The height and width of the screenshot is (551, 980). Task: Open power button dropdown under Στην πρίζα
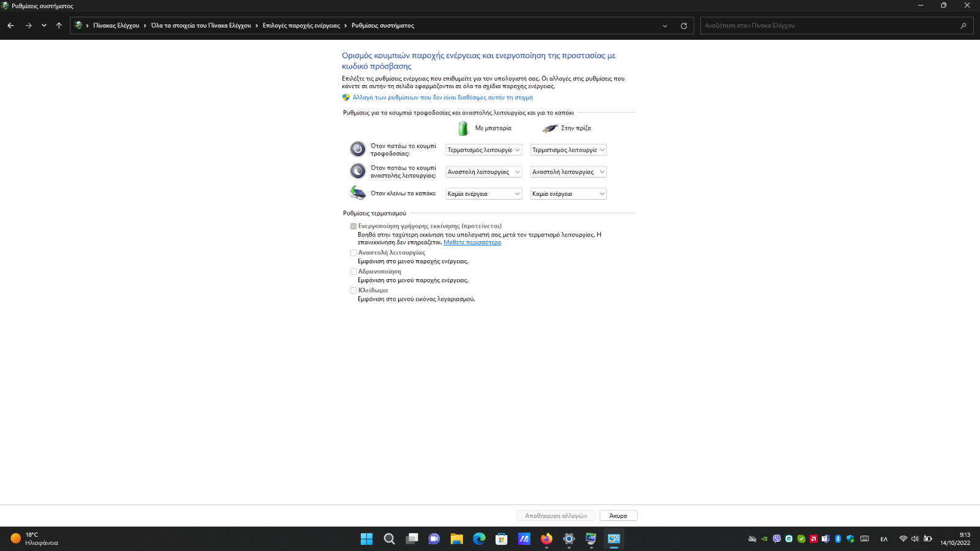point(568,150)
